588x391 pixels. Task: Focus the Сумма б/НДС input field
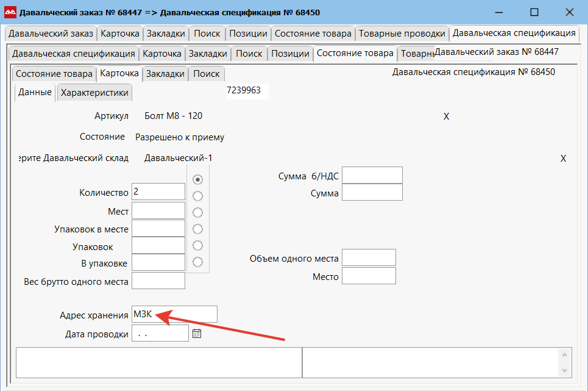(372, 175)
